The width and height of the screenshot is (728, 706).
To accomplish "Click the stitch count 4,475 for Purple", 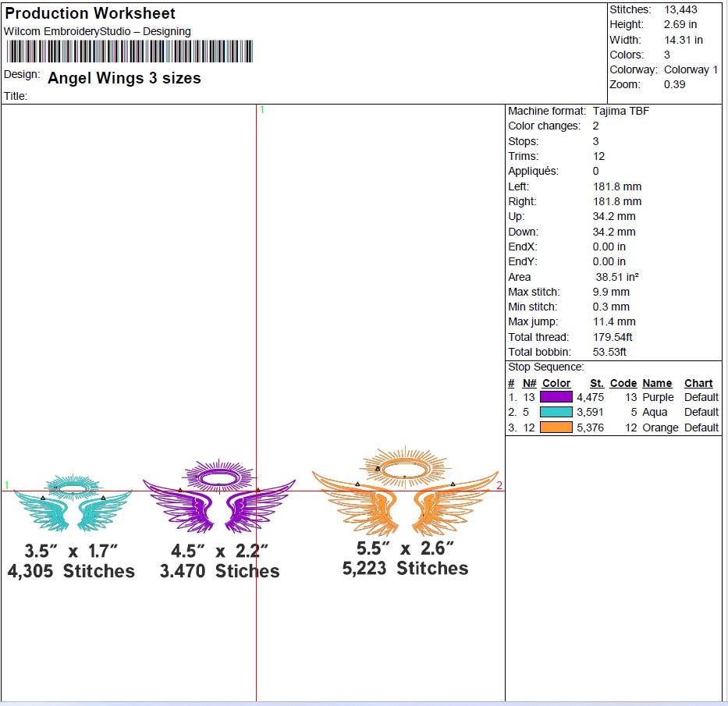I will click(x=590, y=397).
